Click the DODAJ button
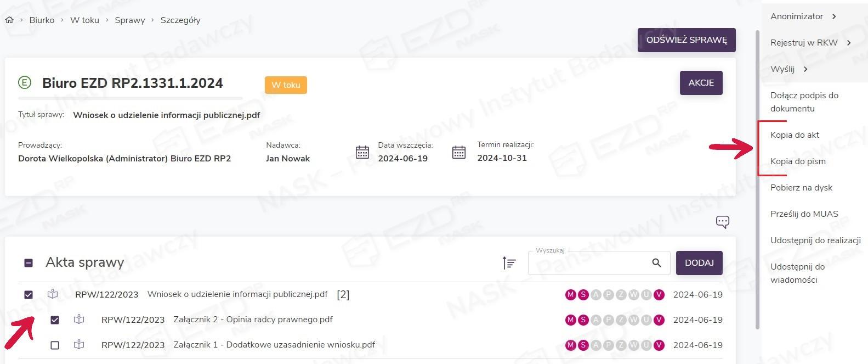This screenshot has height=364, width=868. [x=699, y=263]
